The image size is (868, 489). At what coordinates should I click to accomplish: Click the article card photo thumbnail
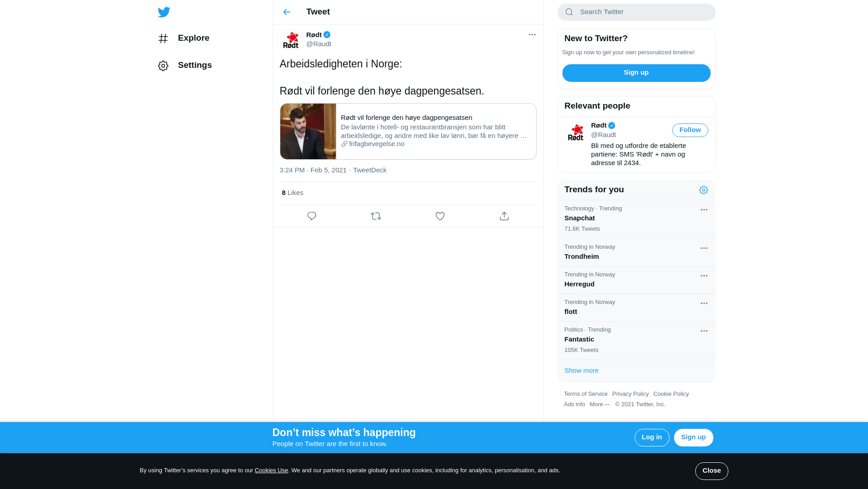coord(308,131)
